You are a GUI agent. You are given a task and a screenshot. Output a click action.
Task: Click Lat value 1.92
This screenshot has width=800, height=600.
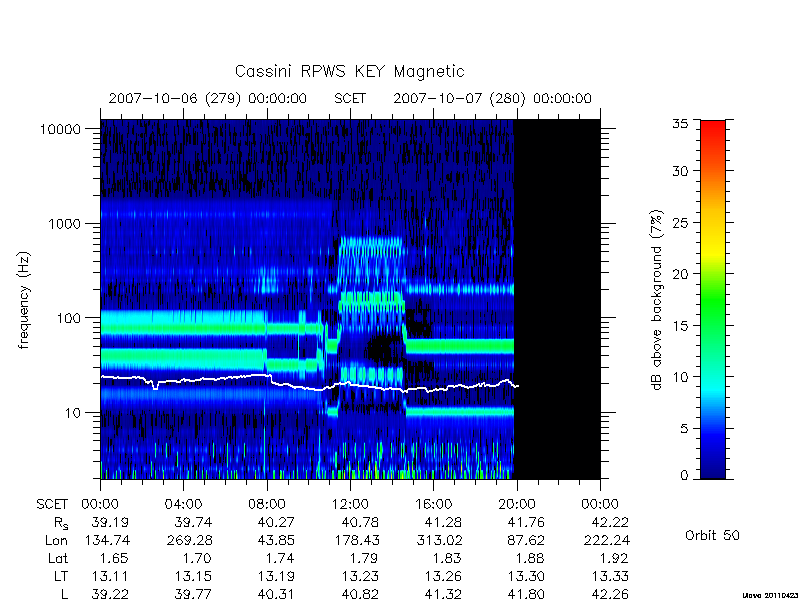tap(614, 558)
